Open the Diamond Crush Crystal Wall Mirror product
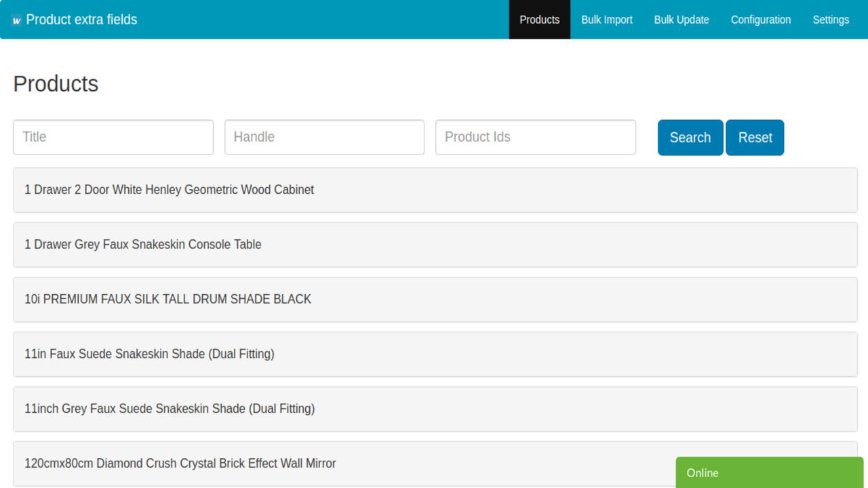 coord(339,463)
